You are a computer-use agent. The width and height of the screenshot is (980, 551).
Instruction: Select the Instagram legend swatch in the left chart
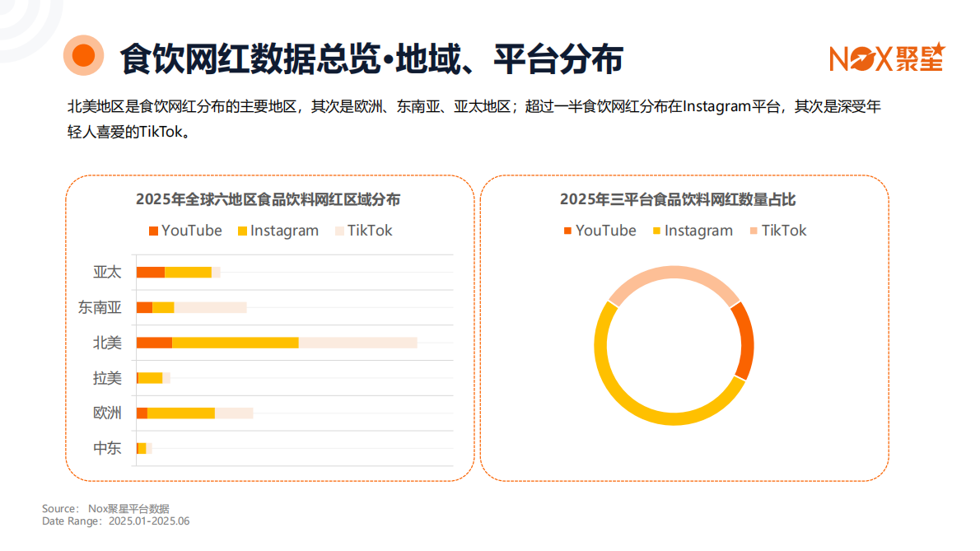242,231
